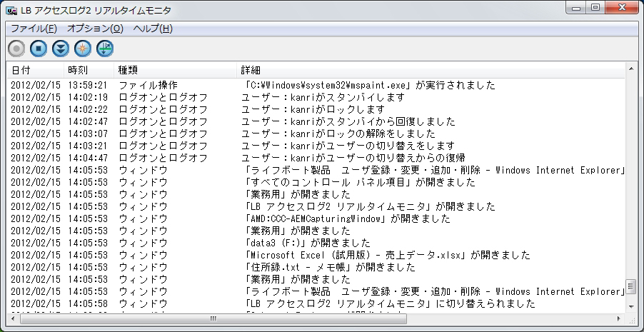This screenshot has height=332, width=644.
Task: Click the horizontal scrollbar left arrow
Action: click(13, 318)
